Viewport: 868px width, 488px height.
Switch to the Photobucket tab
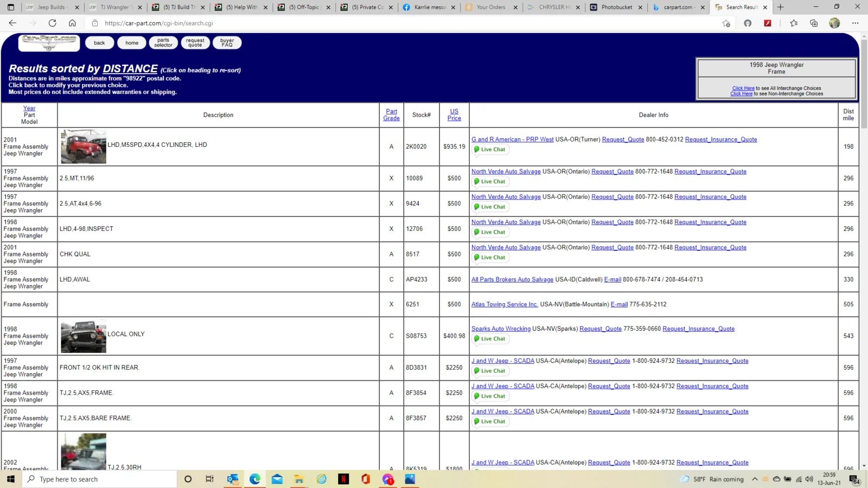[x=616, y=7]
